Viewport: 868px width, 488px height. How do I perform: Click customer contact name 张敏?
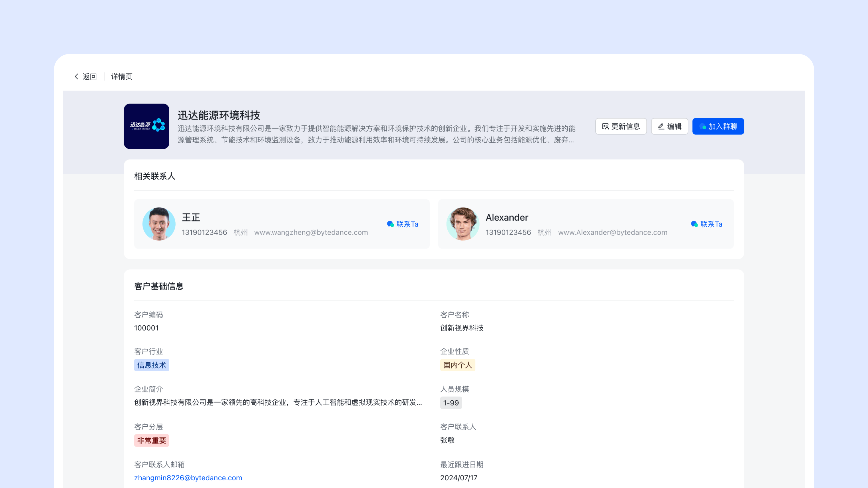coord(447,440)
